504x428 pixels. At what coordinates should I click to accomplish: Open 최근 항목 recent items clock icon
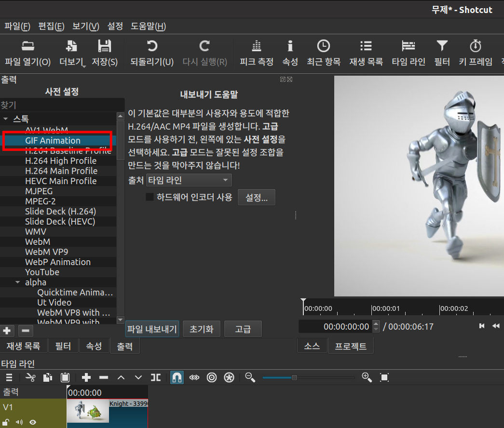(x=323, y=46)
